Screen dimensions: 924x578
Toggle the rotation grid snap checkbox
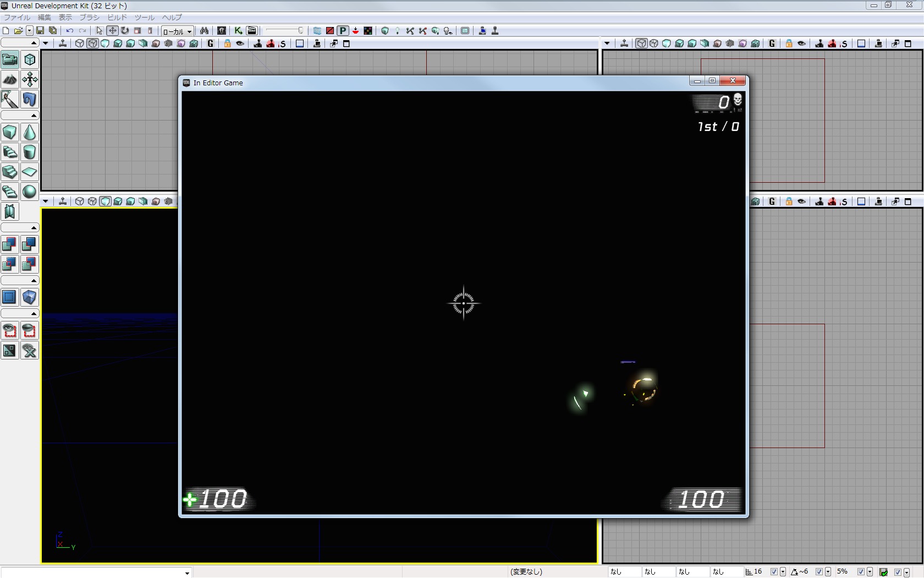pos(819,572)
